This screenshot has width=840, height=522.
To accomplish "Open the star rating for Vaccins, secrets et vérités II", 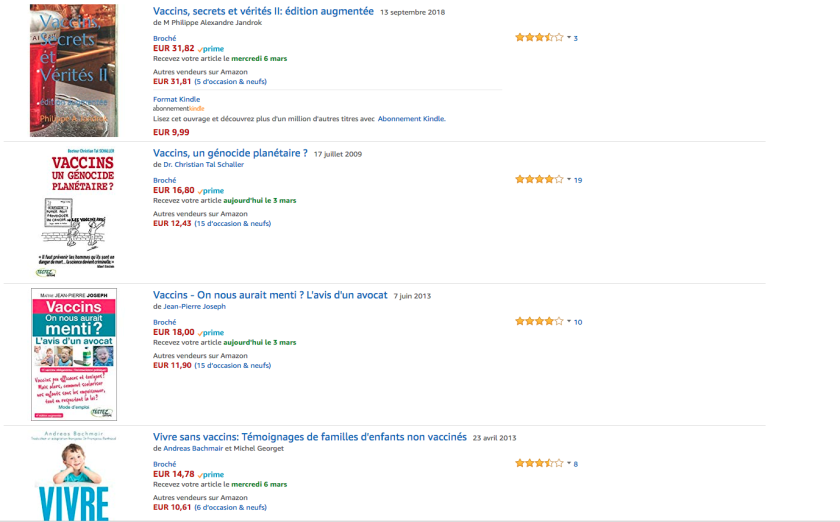I will coord(539,38).
